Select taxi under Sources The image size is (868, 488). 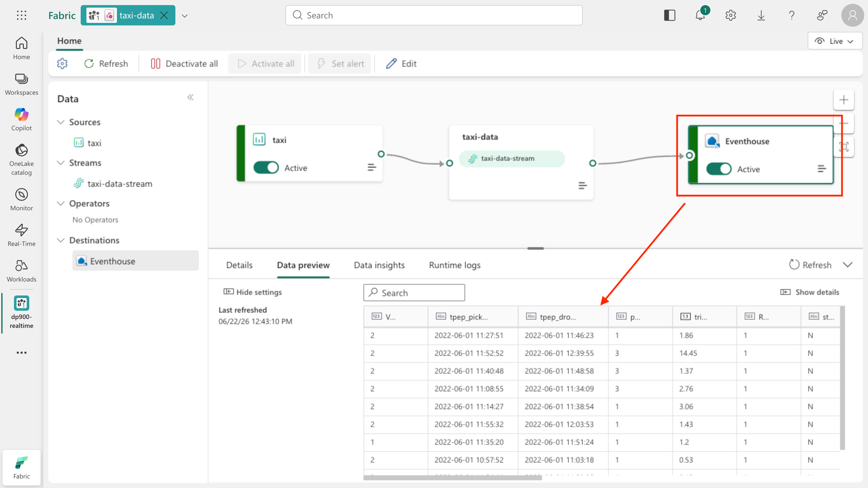click(x=88, y=143)
